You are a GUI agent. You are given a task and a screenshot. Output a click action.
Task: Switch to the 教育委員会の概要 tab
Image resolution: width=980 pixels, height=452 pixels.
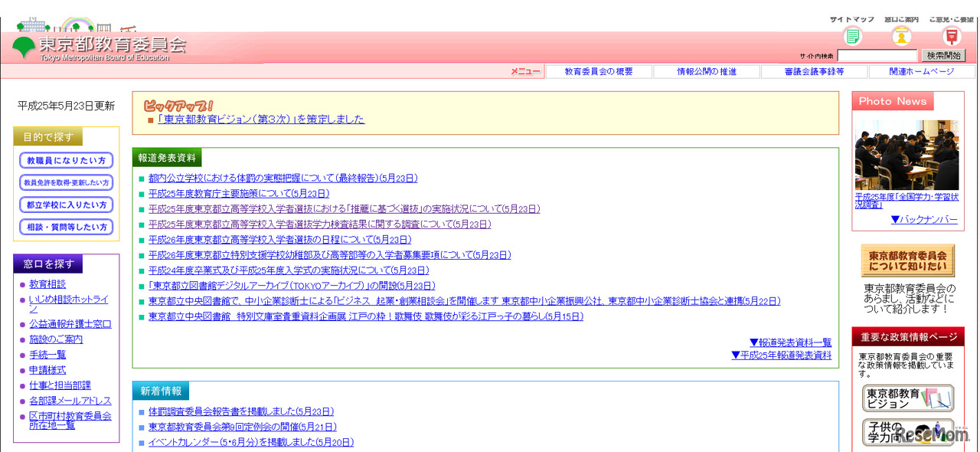pos(598,71)
